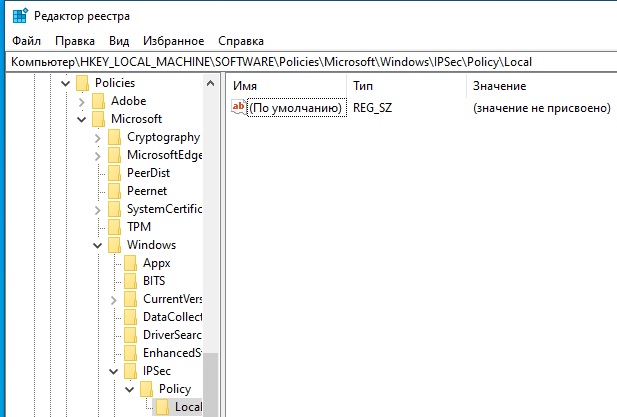Click the ab string value icon

point(238,107)
